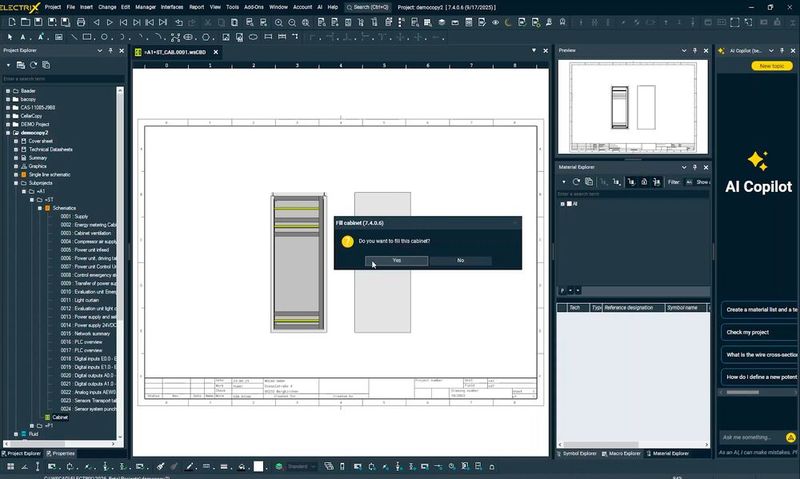Pin the Preview panel
Screen dimensions: 800x479
click(x=696, y=50)
